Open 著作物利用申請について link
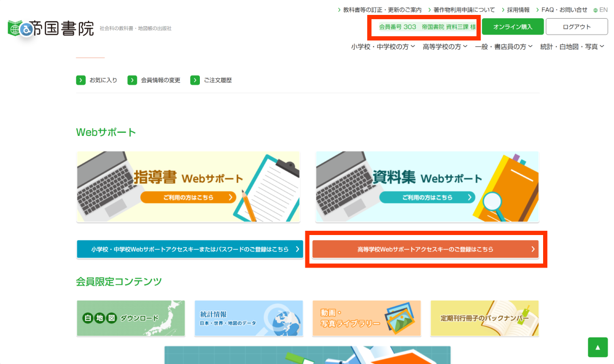The height and width of the screenshot is (364, 614). (464, 10)
